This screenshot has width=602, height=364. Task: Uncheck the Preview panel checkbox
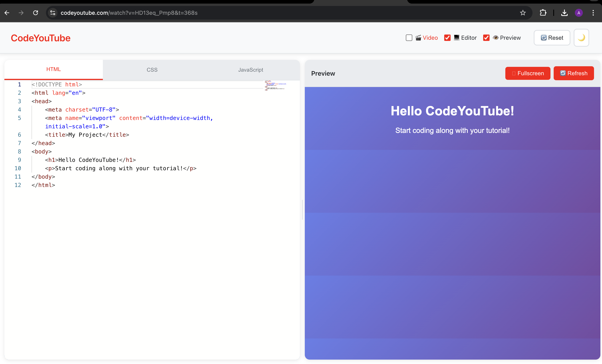point(486,38)
